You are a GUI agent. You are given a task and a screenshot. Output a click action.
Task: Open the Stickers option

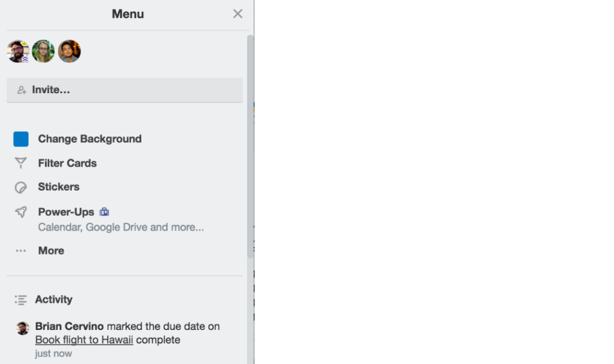59,187
